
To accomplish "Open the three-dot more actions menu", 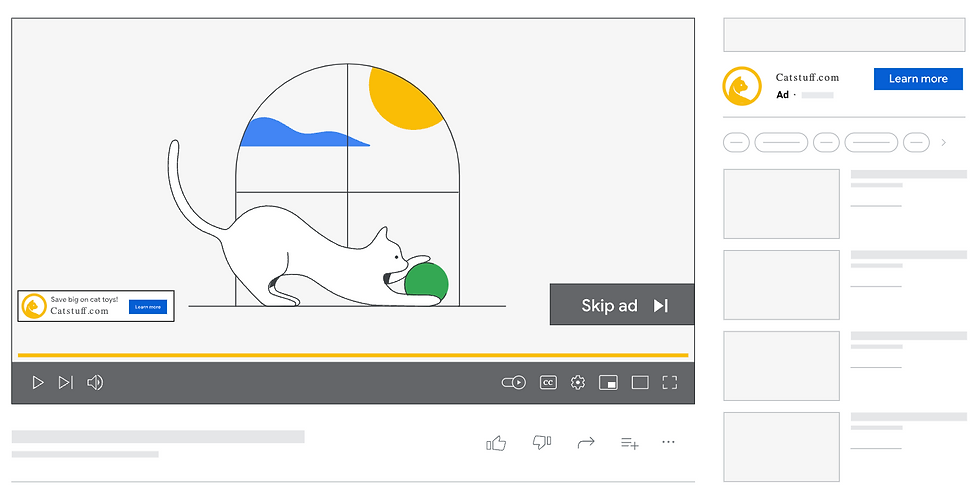I will (668, 442).
